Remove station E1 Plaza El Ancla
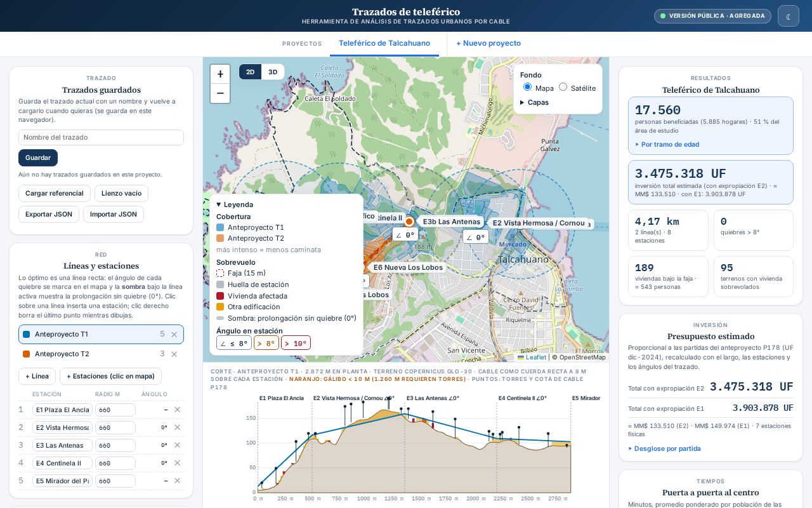Viewport: 812px width, 508px height. pos(177,410)
